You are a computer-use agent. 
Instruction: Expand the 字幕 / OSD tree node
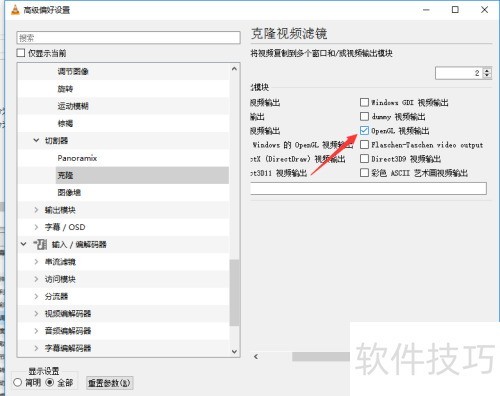(x=36, y=227)
